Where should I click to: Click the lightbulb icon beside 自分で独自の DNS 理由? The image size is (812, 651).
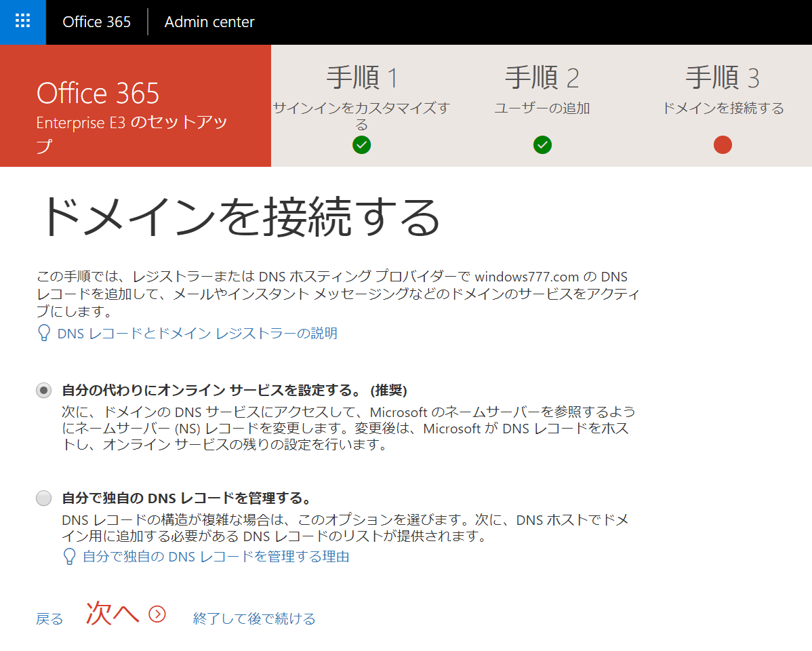click(69, 557)
